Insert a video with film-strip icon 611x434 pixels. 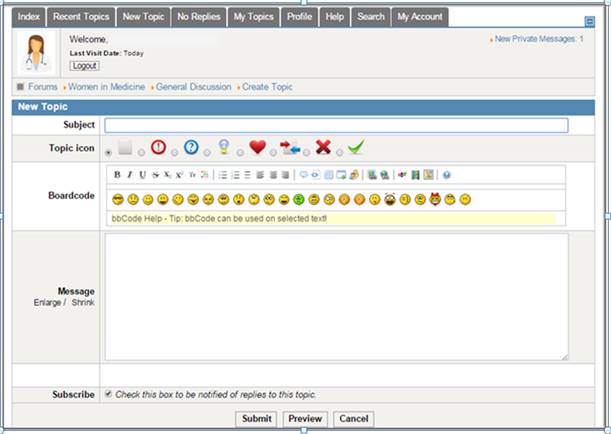pos(415,175)
